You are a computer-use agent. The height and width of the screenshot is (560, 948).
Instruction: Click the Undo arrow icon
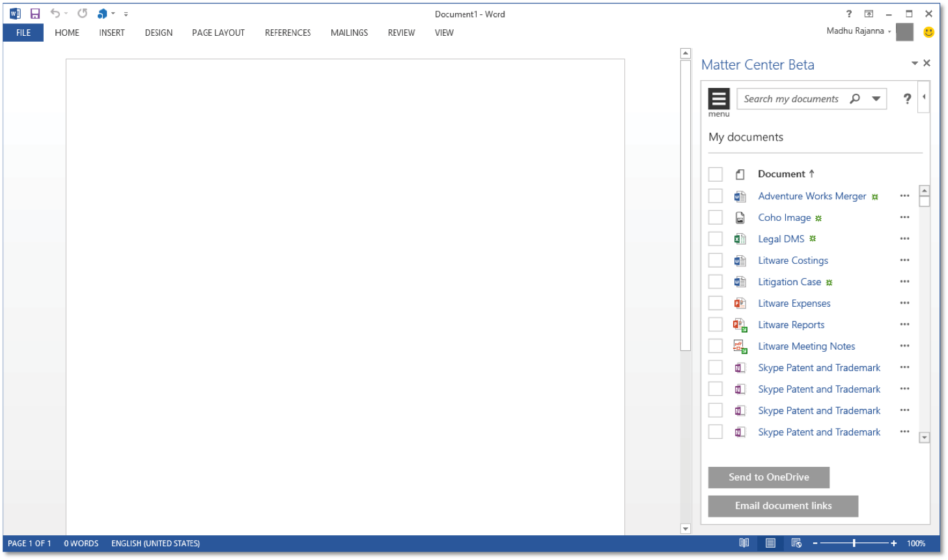pyautogui.click(x=55, y=14)
